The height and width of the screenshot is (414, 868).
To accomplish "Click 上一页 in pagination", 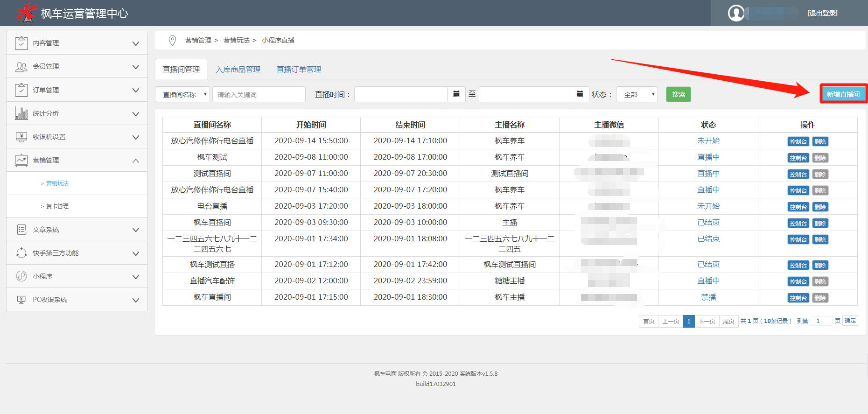I will tap(671, 321).
